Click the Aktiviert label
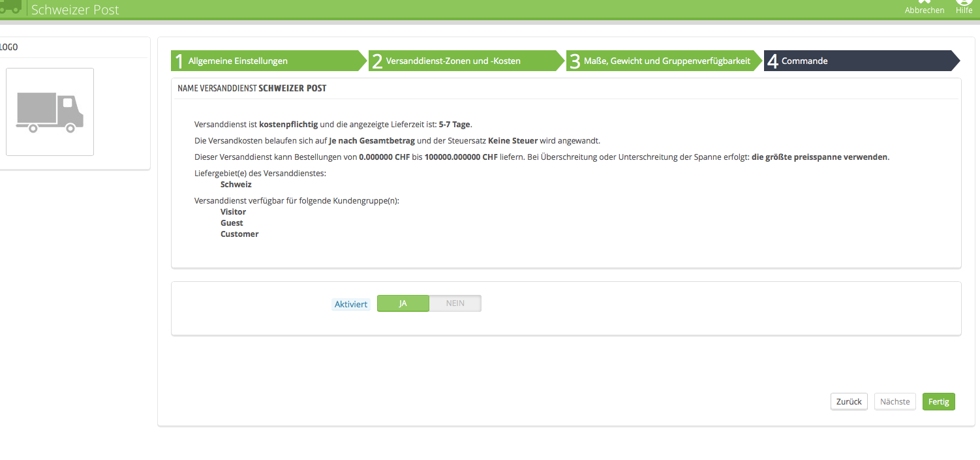Image resolution: width=980 pixels, height=460 pixels. coord(351,304)
